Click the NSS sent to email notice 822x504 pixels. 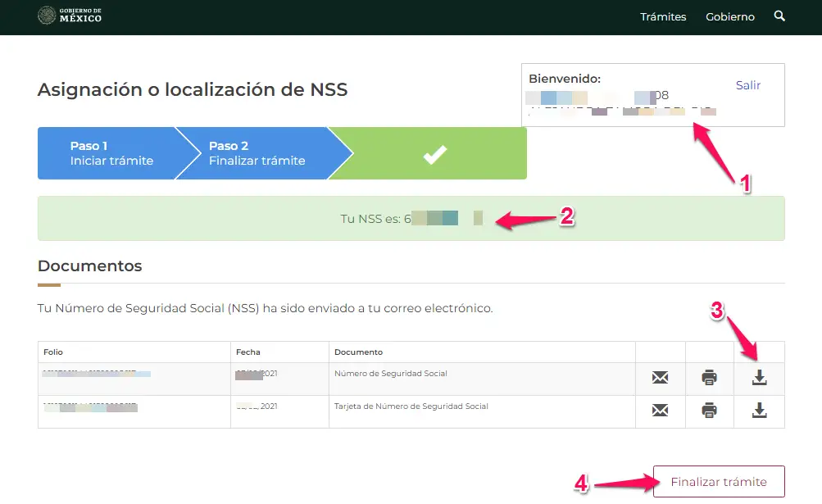pyautogui.click(x=265, y=308)
